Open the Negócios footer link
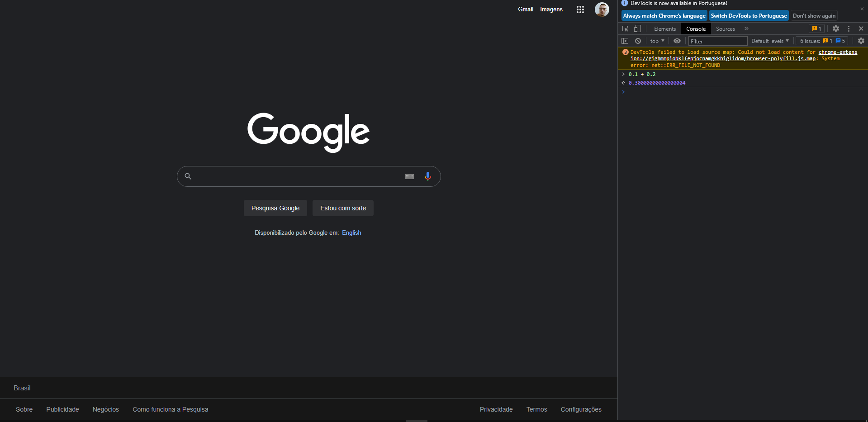Viewport: 868px width, 422px height. (x=106, y=409)
